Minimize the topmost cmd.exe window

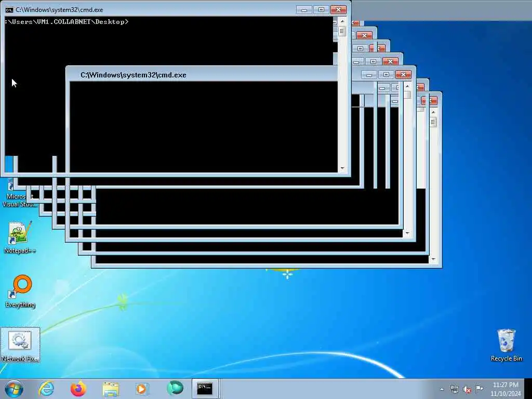pyautogui.click(x=304, y=10)
